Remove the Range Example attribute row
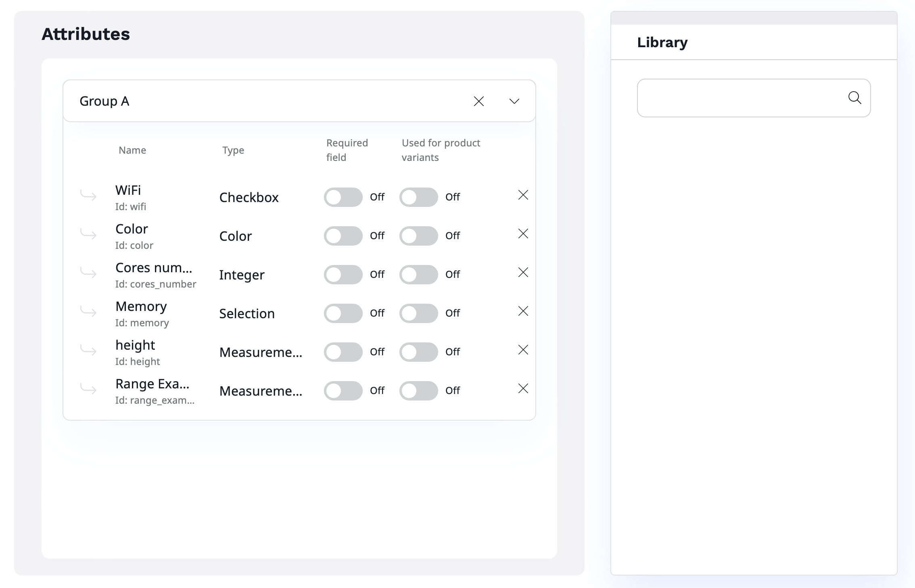Viewport: 915px width, 588px height. coord(523,389)
